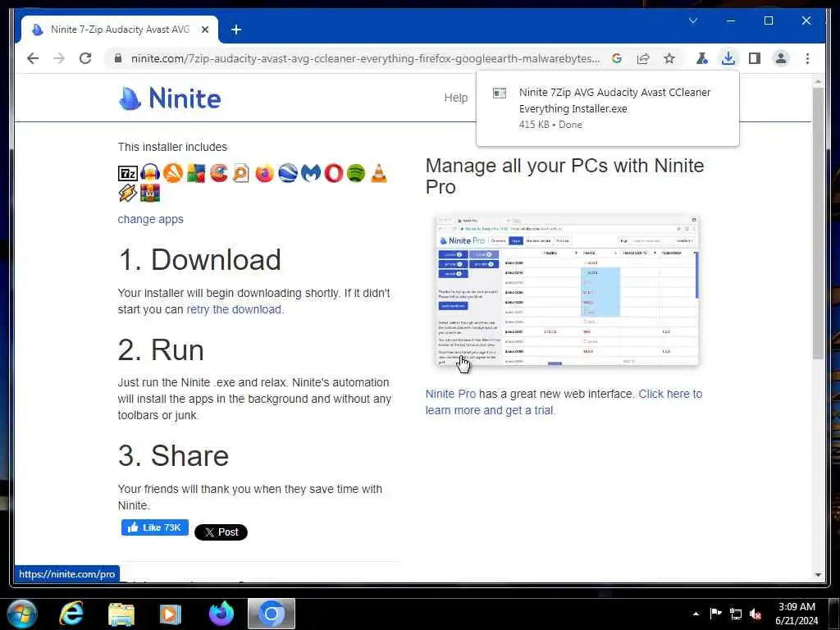Screen dimensions: 840x630
Task: Click the Chrome taskbar button
Action: click(271, 614)
